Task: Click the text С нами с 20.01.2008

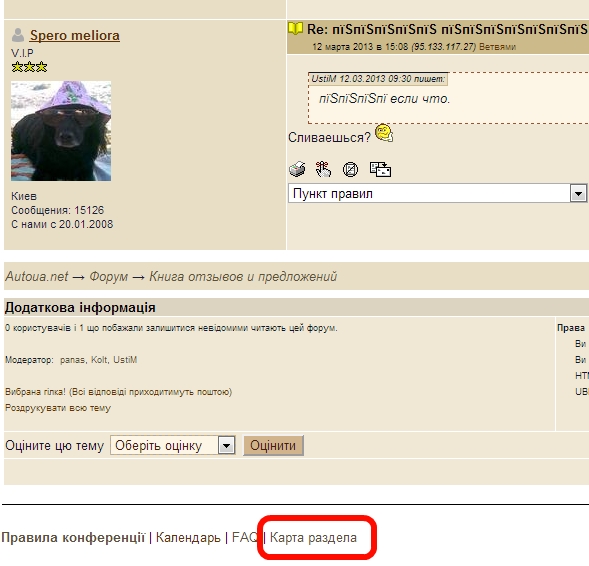Action: tap(62, 224)
